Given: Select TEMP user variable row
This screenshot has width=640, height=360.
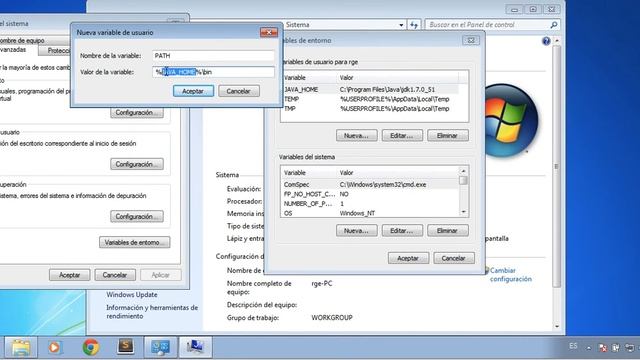Looking at the screenshot, I should (x=369, y=99).
